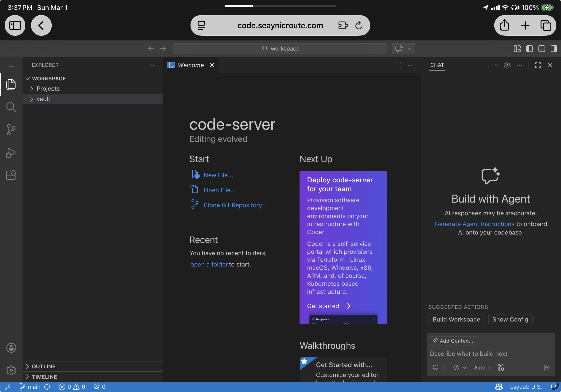Select the CHAT tab heading
561x392 pixels.
[437, 65]
